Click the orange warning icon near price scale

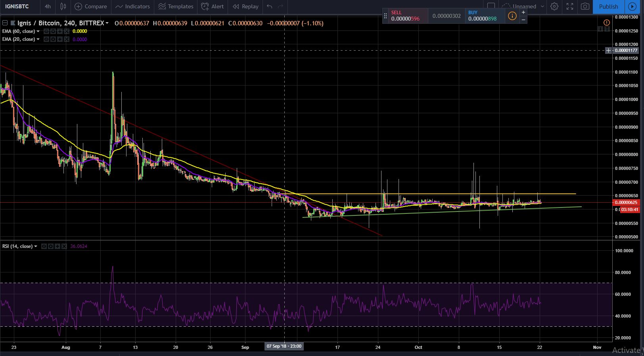(606, 23)
